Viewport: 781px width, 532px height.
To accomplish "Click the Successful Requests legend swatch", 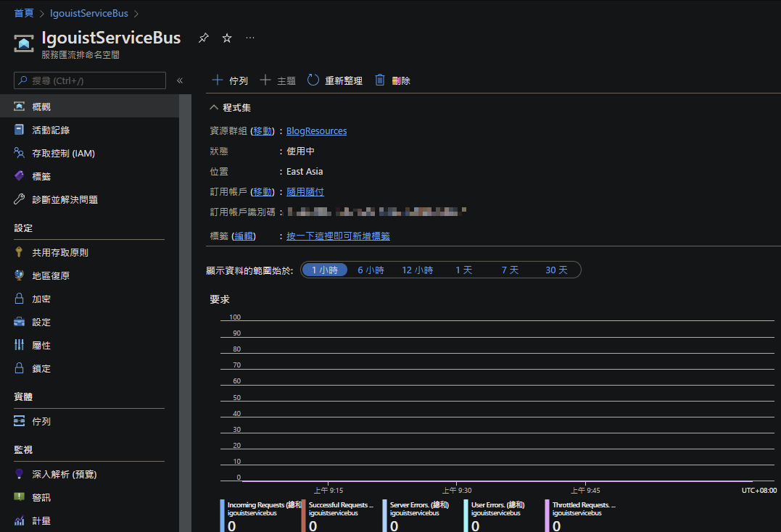I will (303, 515).
